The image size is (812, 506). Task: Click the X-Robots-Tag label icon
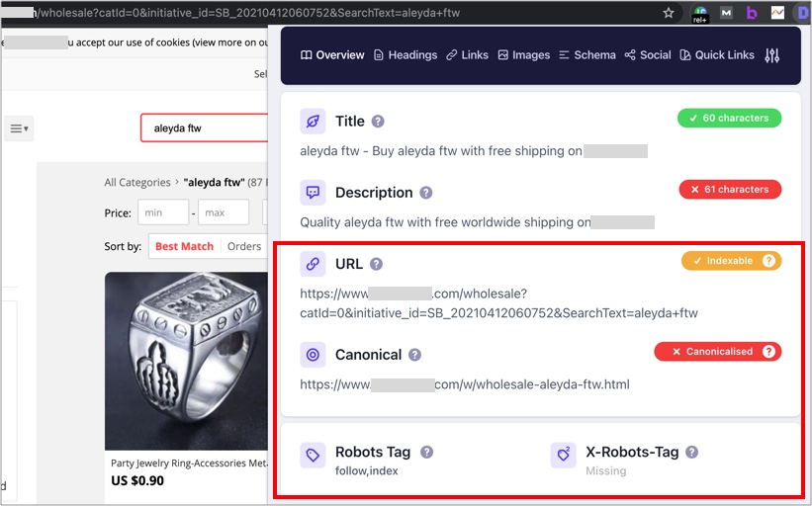click(564, 456)
